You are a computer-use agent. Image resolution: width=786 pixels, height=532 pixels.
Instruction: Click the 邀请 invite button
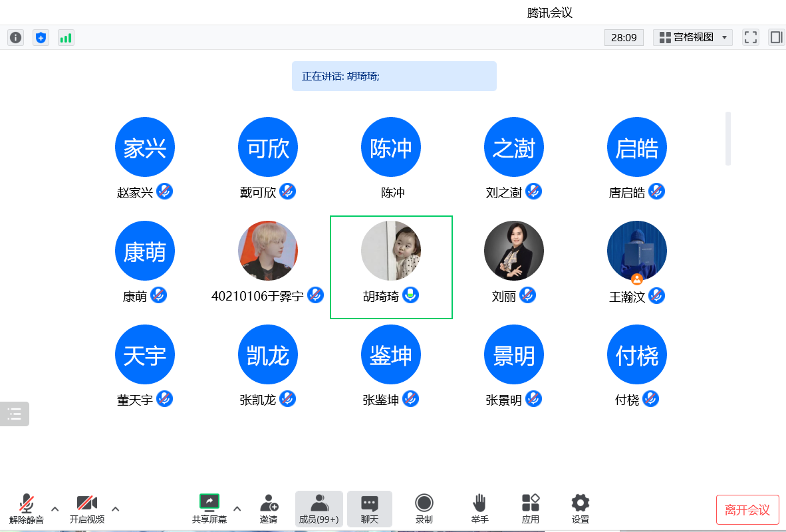pos(269,509)
